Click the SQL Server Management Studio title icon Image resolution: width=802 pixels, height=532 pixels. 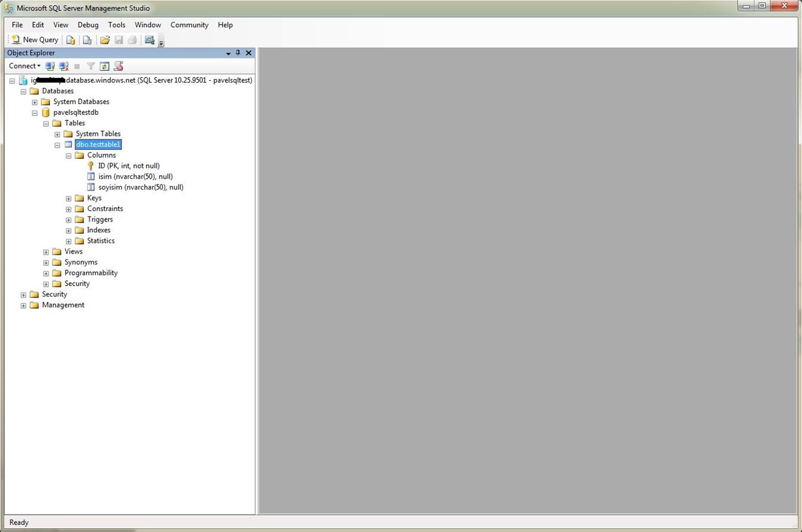[9, 8]
